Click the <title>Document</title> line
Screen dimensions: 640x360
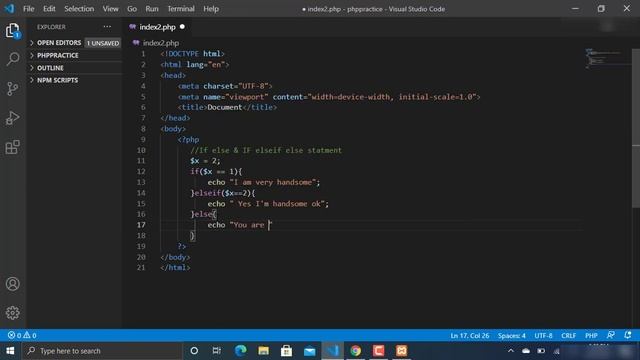(227, 107)
